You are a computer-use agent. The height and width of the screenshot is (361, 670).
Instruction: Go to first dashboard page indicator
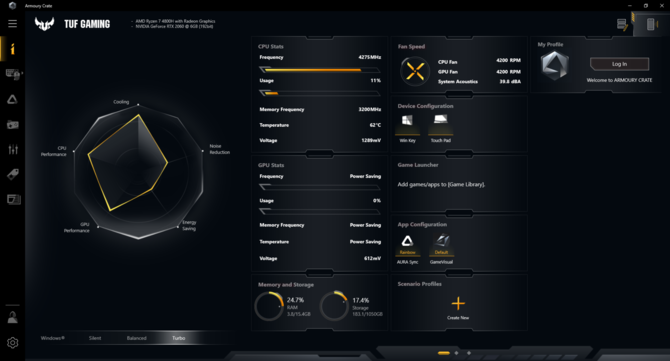[x=444, y=353]
